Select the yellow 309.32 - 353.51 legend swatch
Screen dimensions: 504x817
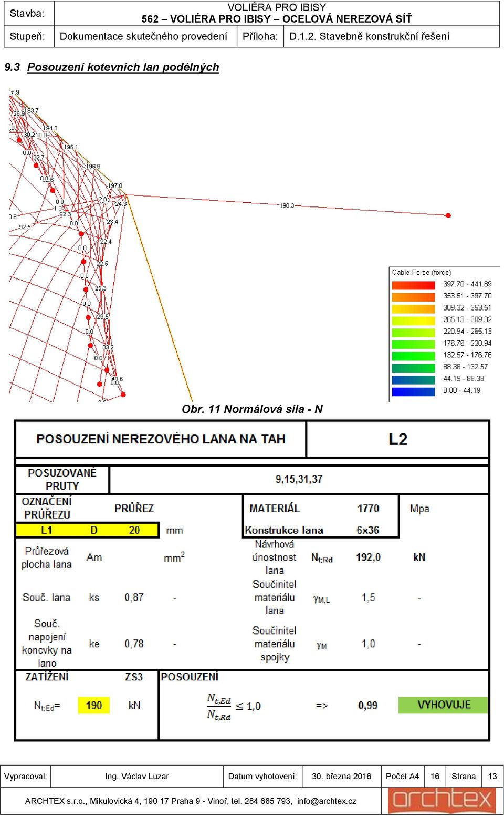[414, 308]
